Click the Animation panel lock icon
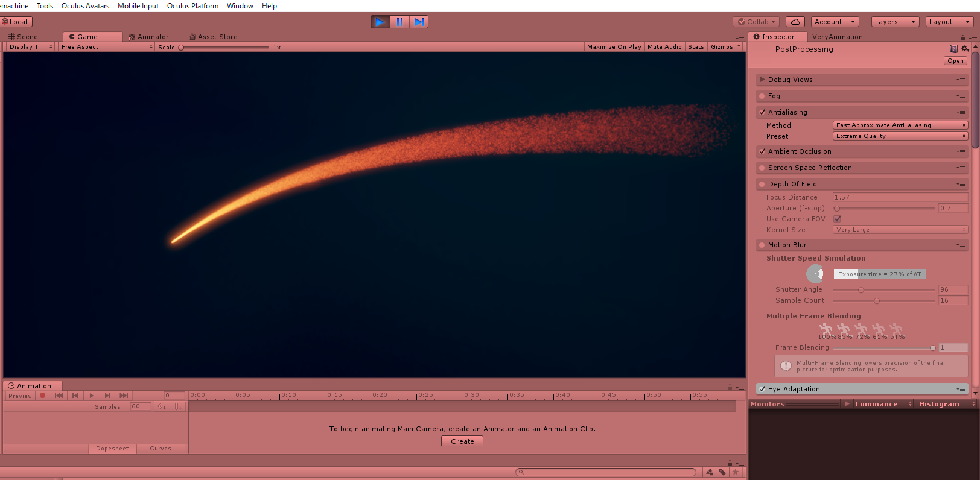Image resolution: width=980 pixels, height=480 pixels. (730, 387)
